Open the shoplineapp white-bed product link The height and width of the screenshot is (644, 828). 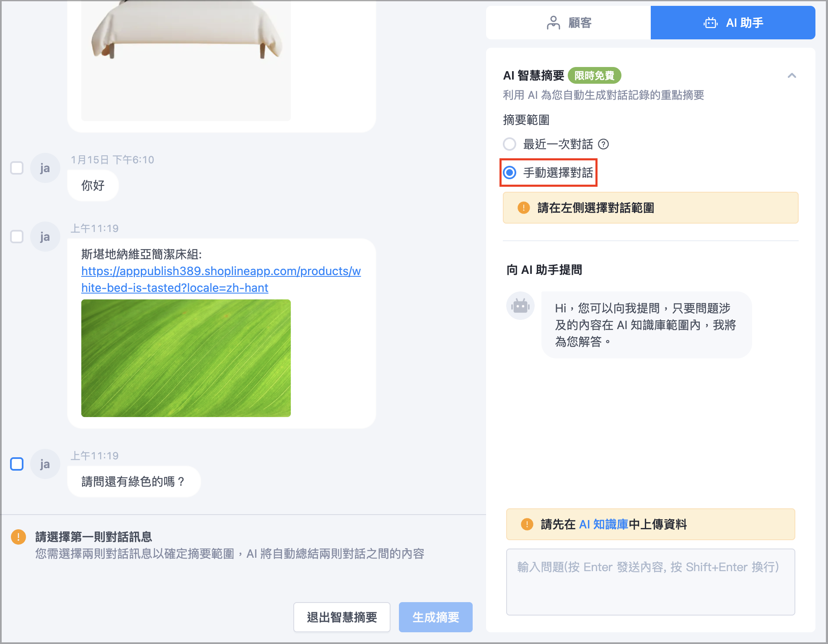click(221, 279)
